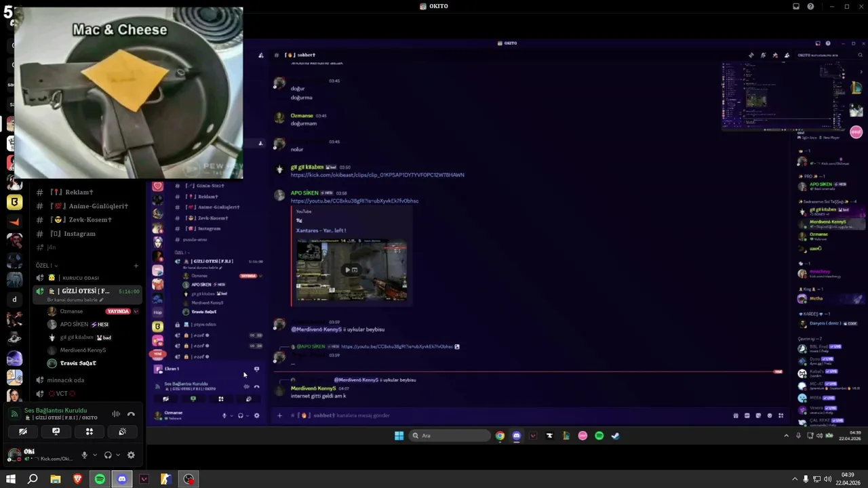Disconnect call in the streamed voice panel

pyautogui.click(x=256, y=386)
